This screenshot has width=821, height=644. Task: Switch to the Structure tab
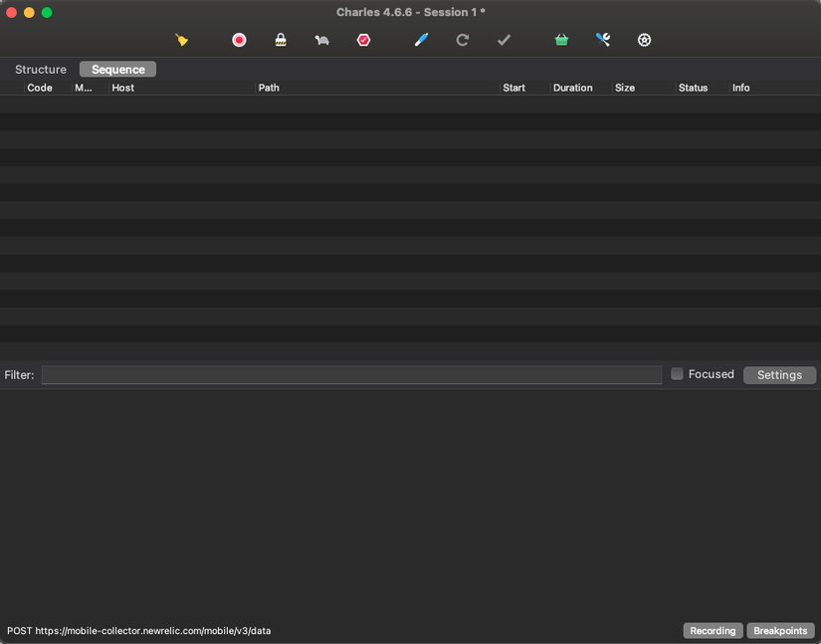pos(40,69)
